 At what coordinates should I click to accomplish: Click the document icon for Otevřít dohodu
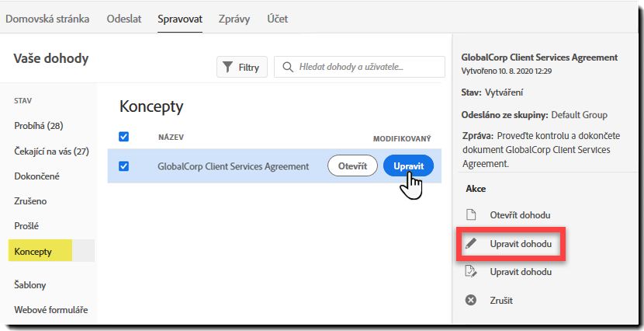pyautogui.click(x=471, y=214)
